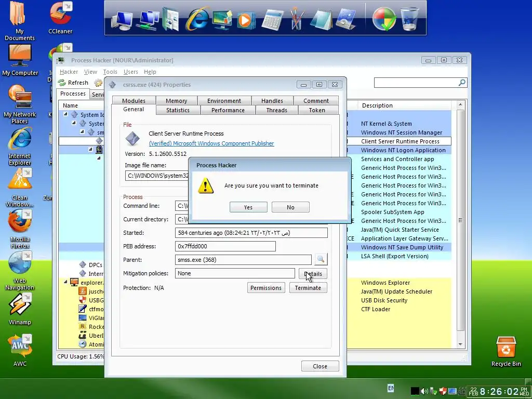The height and width of the screenshot is (399, 532).
Task: Open the Comment tab
Action: (316, 101)
